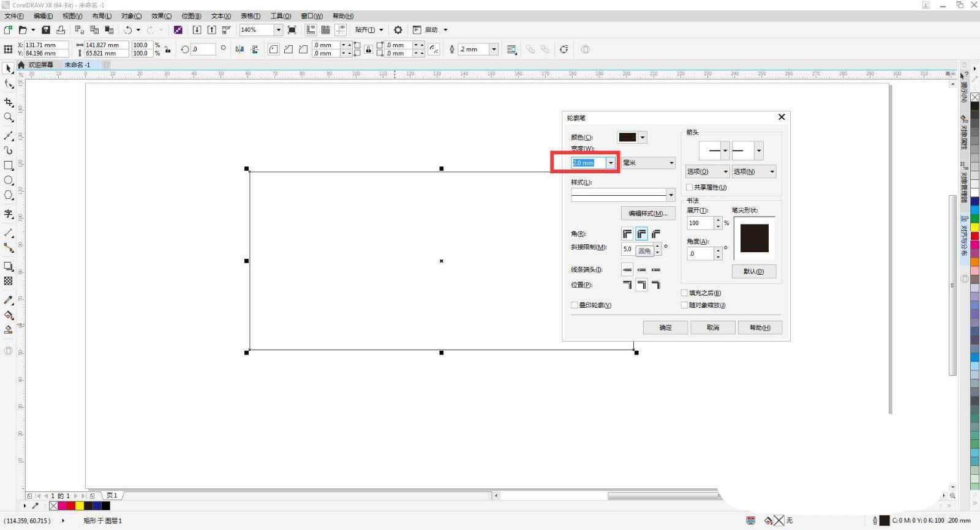Open the 效果 menu
Screen dimensions: 980x530
161,16
